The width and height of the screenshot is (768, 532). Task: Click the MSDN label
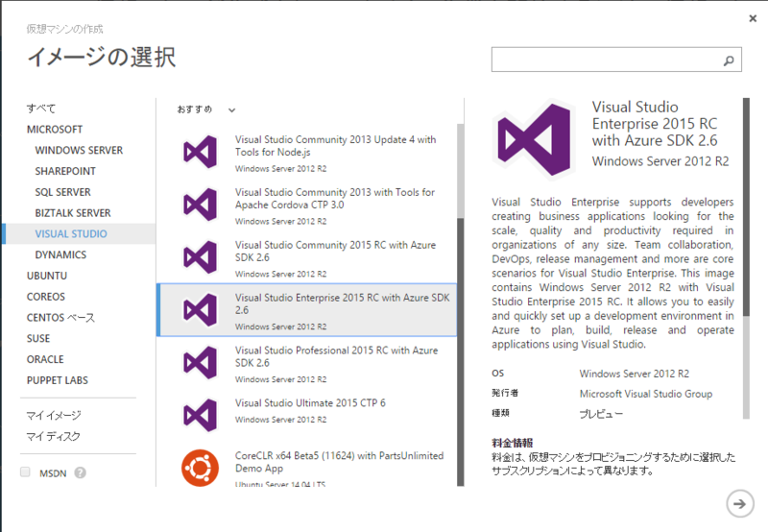[x=53, y=473]
